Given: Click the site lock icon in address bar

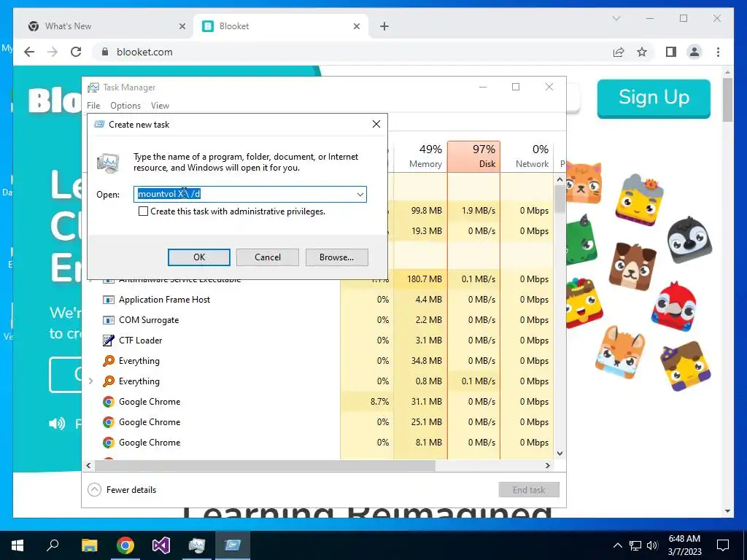Looking at the screenshot, I should (105, 52).
